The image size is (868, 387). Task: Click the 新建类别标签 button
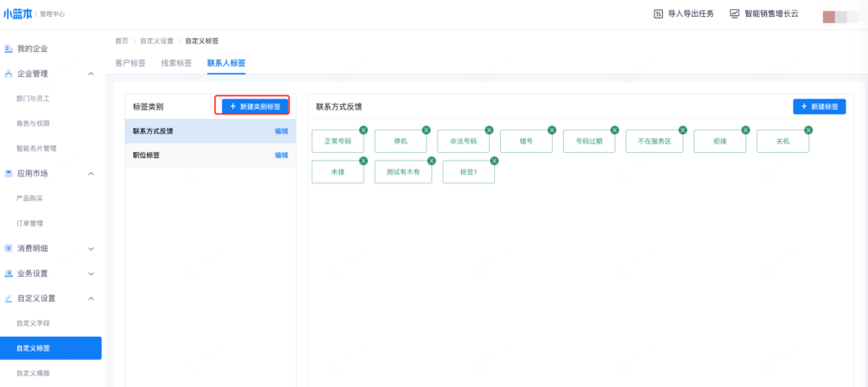click(255, 106)
